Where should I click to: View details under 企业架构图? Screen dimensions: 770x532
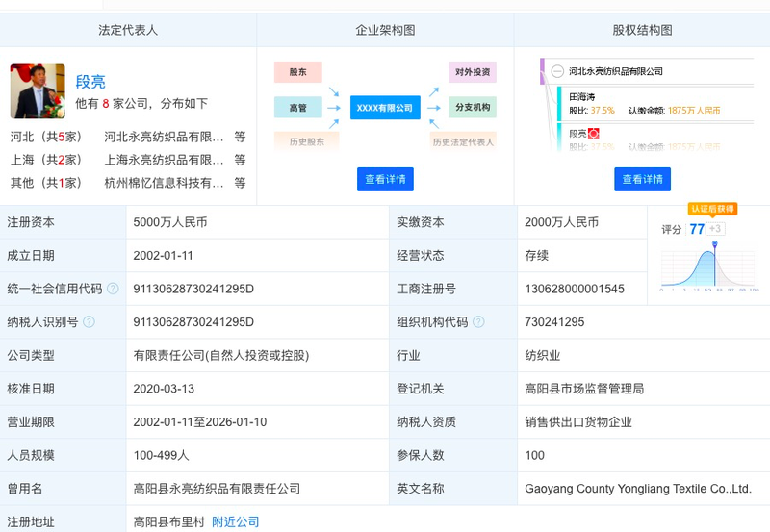pyautogui.click(x=385, y=179)
